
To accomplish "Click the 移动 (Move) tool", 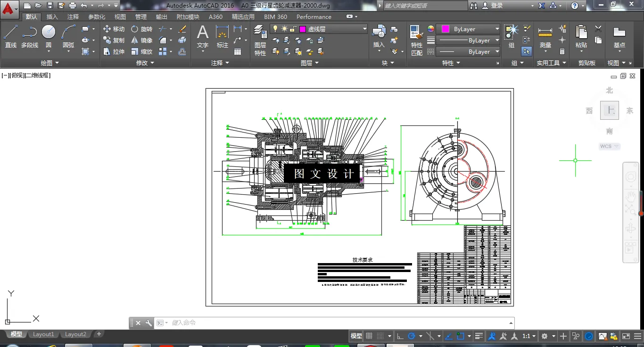I will pyautogui.click(x=114, y=29).
